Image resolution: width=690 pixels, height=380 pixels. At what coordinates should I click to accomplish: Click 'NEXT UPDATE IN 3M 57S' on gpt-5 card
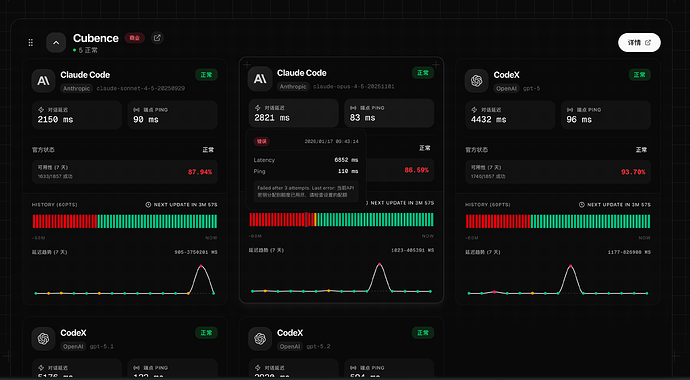tap(619, 205)
